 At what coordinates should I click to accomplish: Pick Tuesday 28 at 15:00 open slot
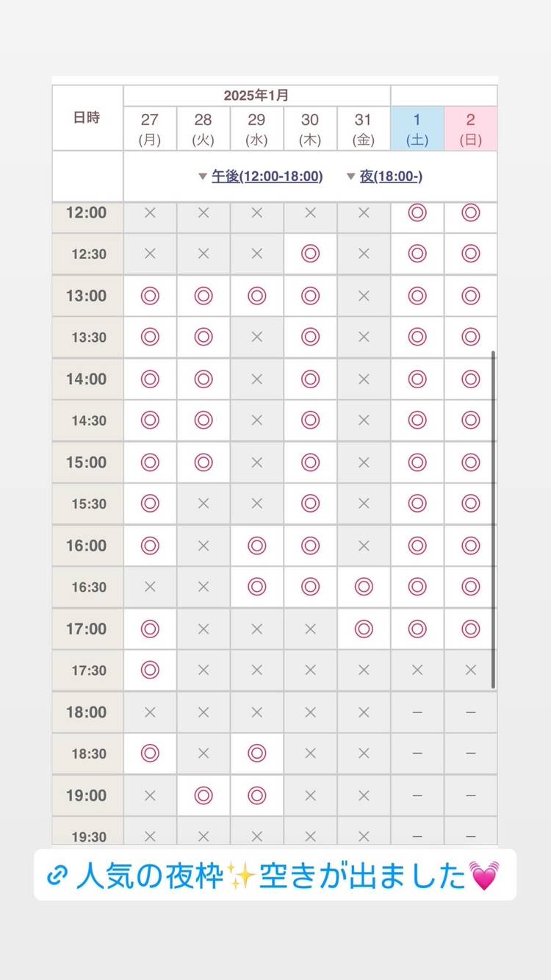pos(204,462)
